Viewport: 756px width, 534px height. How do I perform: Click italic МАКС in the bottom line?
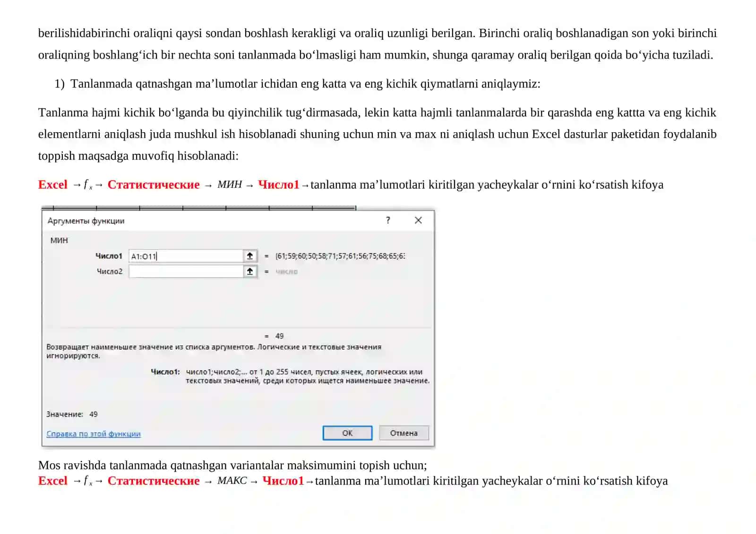pos(232,481)
